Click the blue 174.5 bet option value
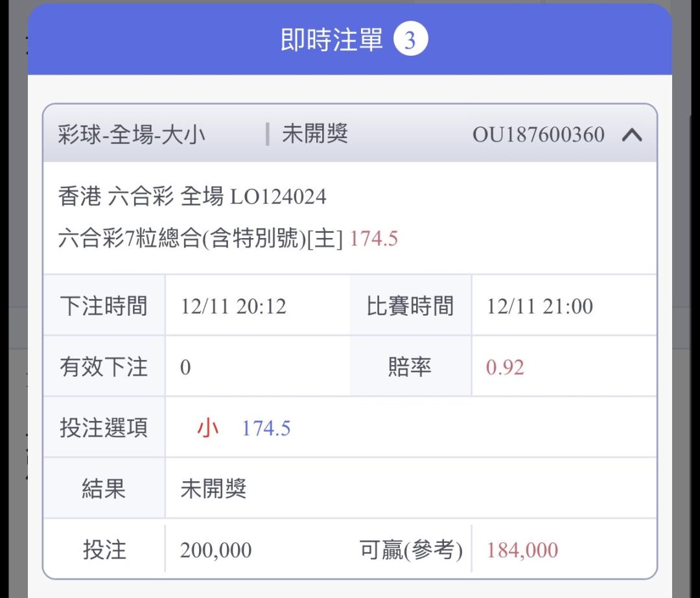 click(x=266, y=428)
